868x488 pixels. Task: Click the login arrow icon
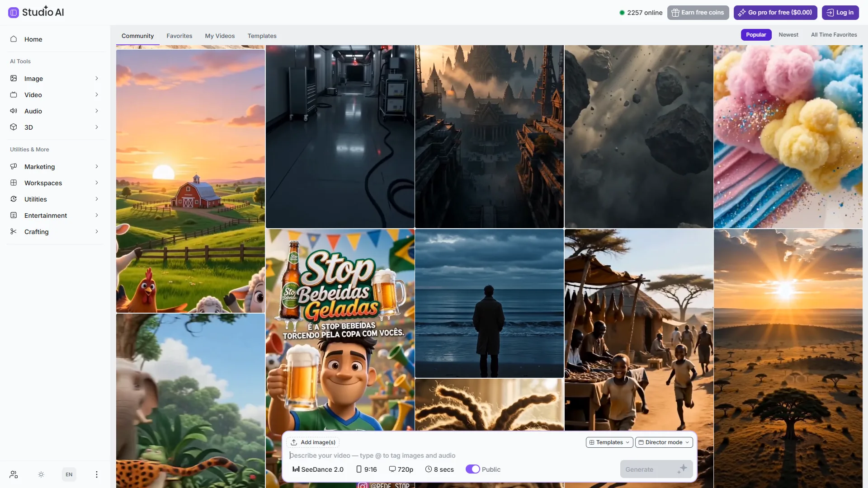pos(830,13)
